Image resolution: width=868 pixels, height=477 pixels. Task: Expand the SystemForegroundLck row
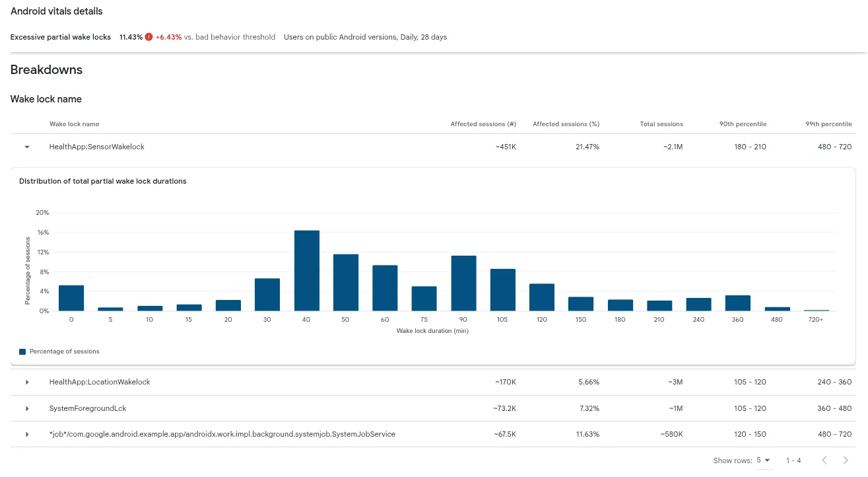[27, 409]
